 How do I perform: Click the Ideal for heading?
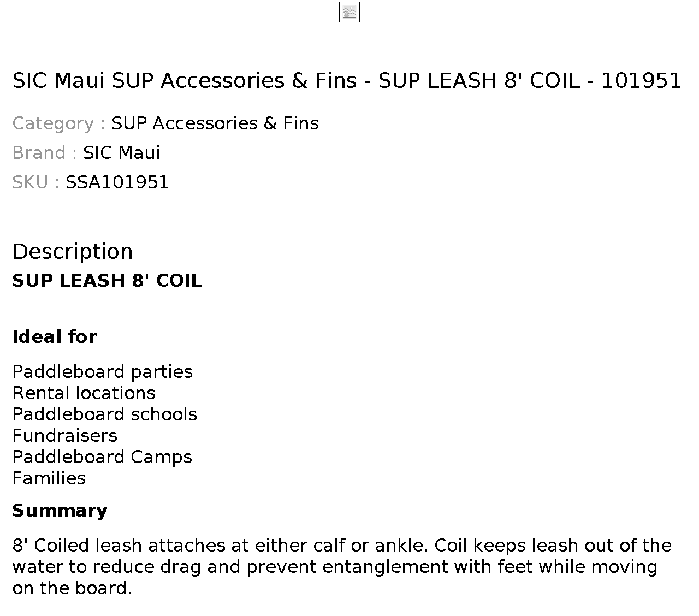coord(55,337)
